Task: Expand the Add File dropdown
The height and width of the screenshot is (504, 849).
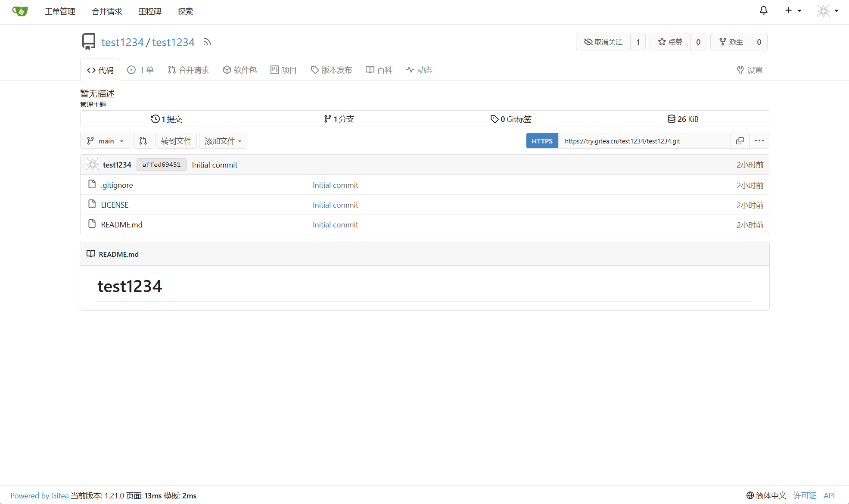Action: coord(223,141)
